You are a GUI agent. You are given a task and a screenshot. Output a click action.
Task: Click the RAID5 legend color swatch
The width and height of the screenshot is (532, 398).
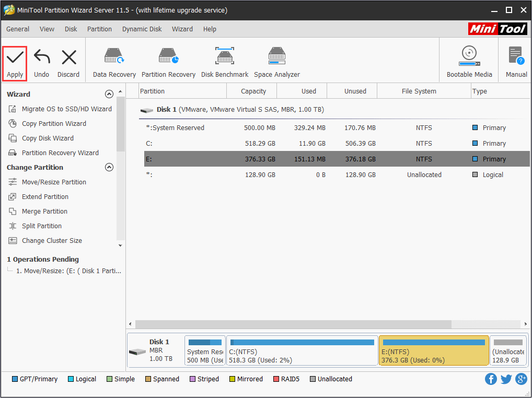276,379
